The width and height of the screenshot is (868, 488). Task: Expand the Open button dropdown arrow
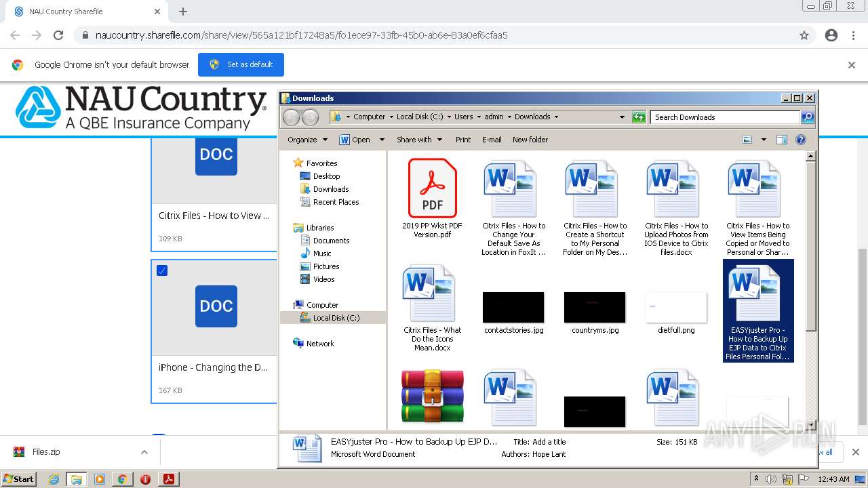tap(382, 140)
